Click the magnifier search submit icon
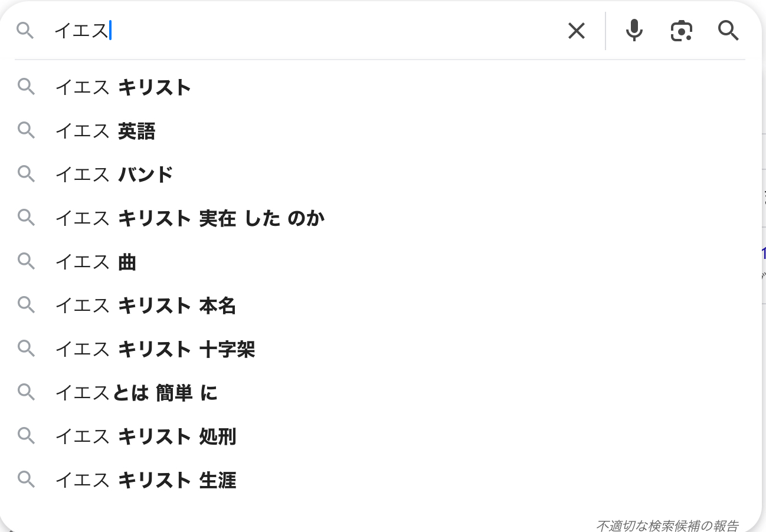 coord(728,30)
